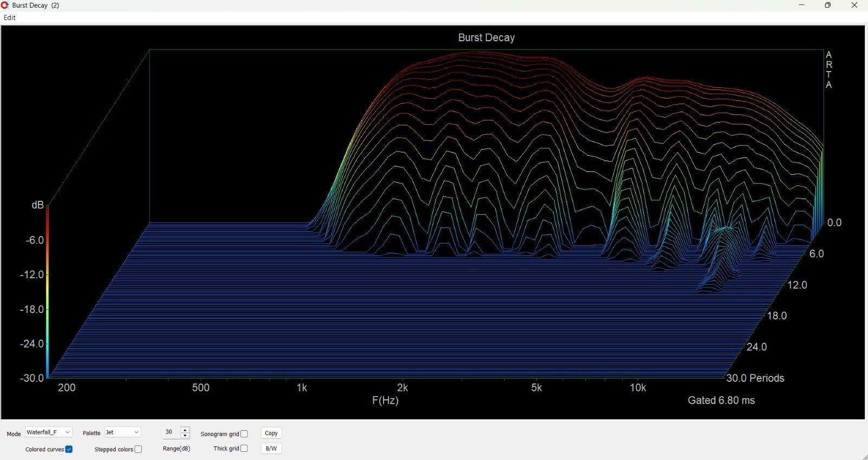Click the -6.0 dB axis label
868x460 pixels.
pos(35,240)
